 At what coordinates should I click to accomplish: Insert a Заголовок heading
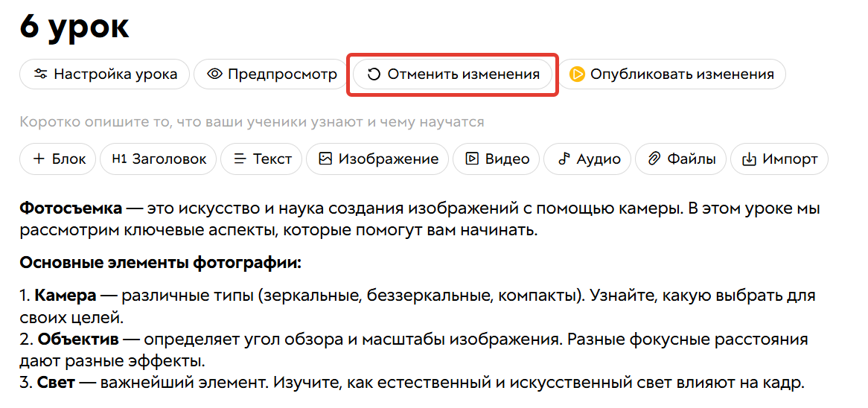pyautogui.click(x=159, y=159)
